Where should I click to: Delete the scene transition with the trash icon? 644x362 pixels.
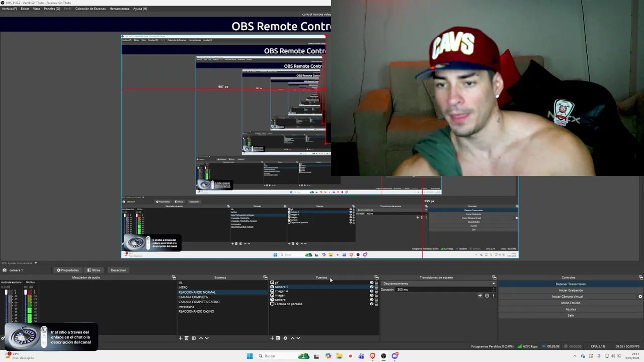pos(487,296)
